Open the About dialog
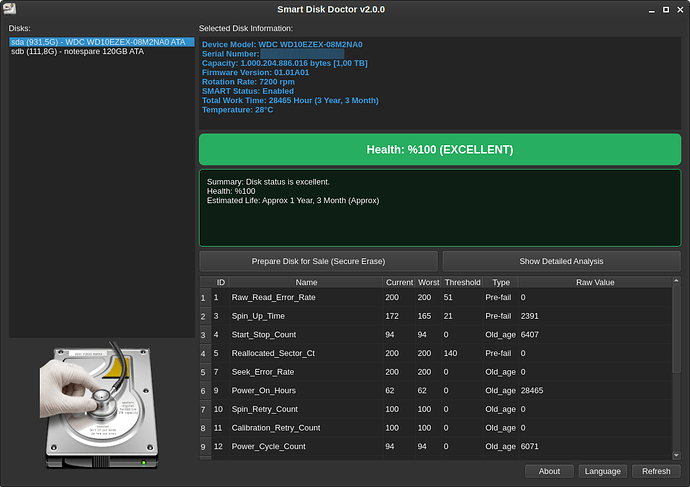 pos(549,471)
